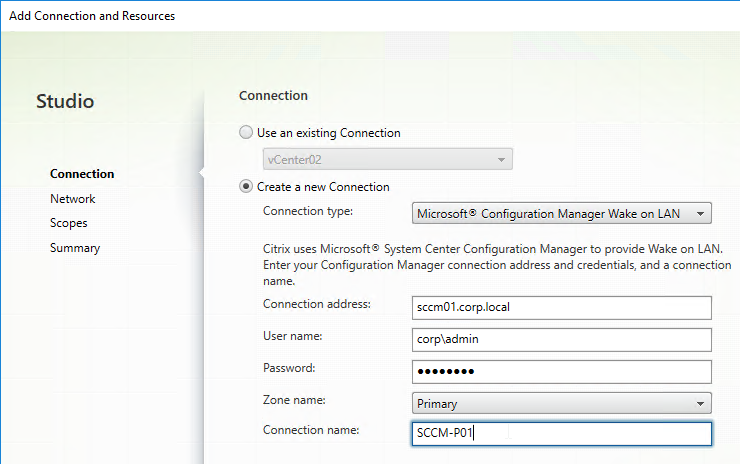Click the Connection section heading
740x464 pixels.
coord(273,95)
